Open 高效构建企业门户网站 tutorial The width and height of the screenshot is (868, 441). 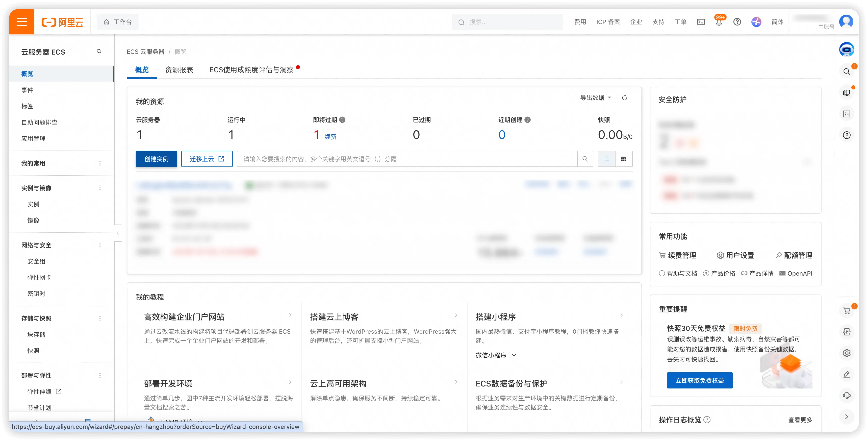click(x=184, y=317)
